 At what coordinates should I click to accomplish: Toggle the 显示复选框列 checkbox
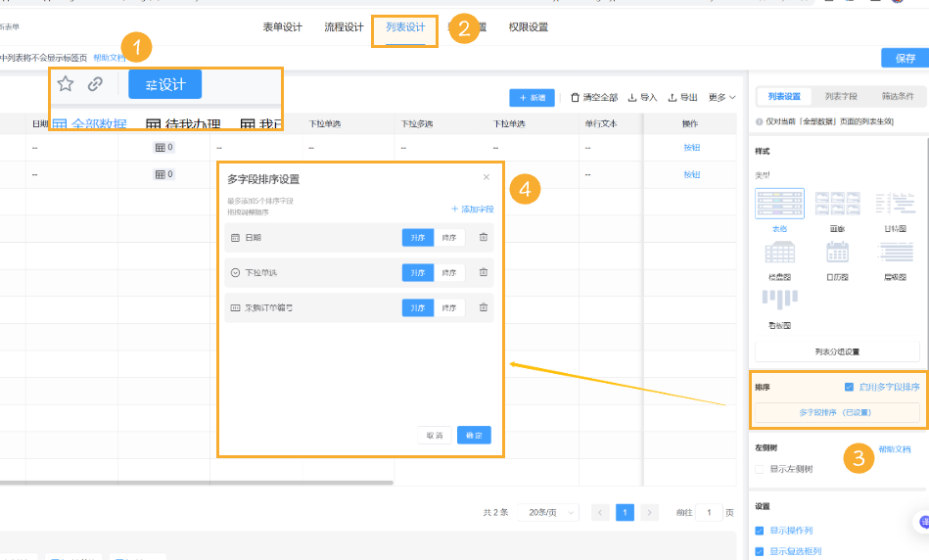click(x=760, y=551)
